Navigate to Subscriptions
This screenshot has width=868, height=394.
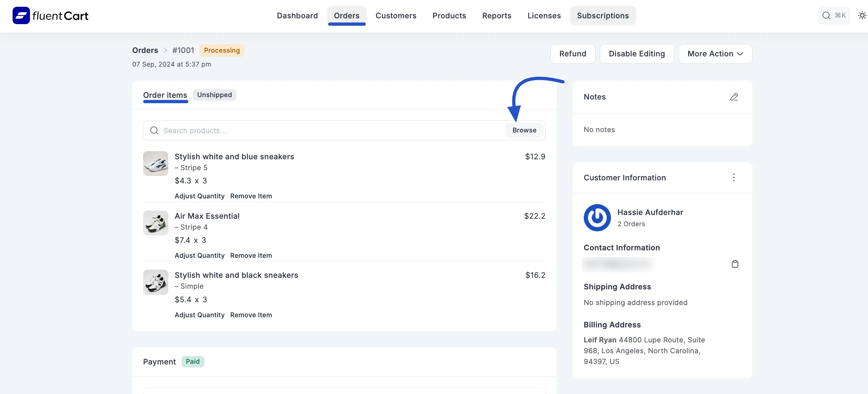click(x=602, y=15)
